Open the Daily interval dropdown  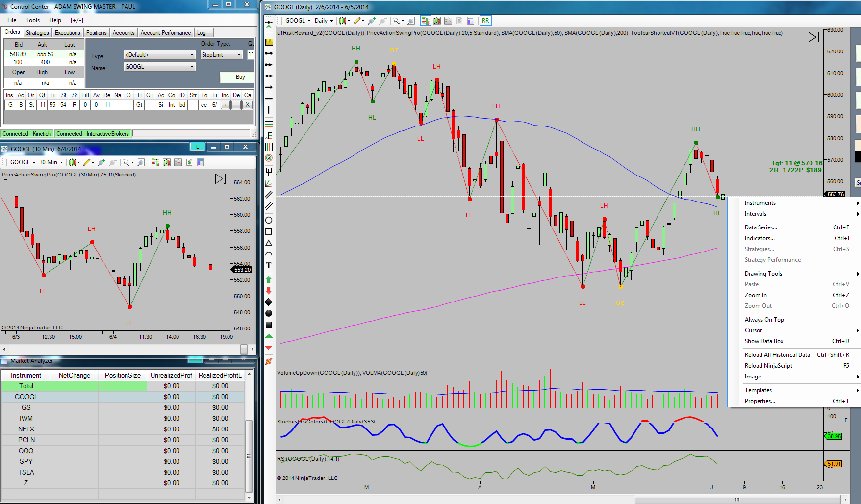(324, 21)
